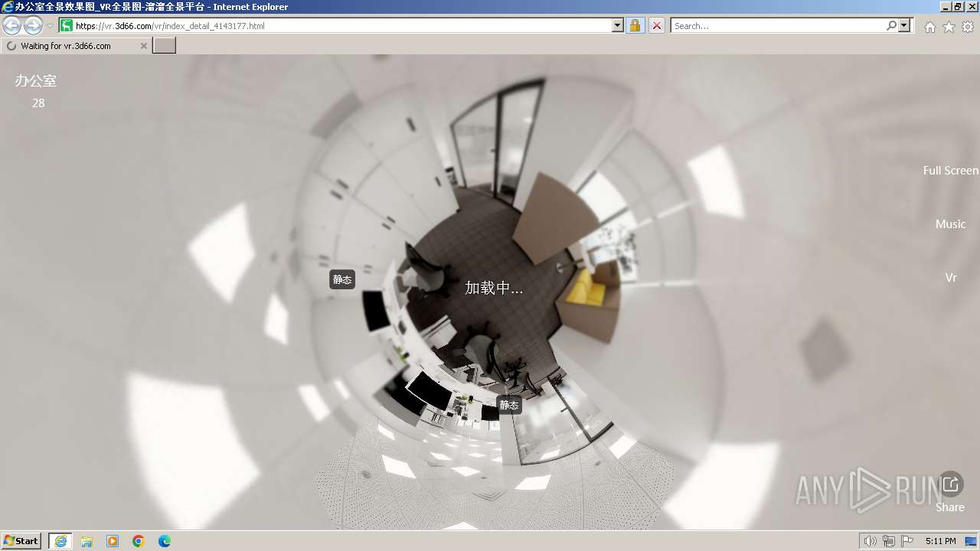Open a new blank tab
This screenshot has height=551, width=980.
(x=165, y=46)
